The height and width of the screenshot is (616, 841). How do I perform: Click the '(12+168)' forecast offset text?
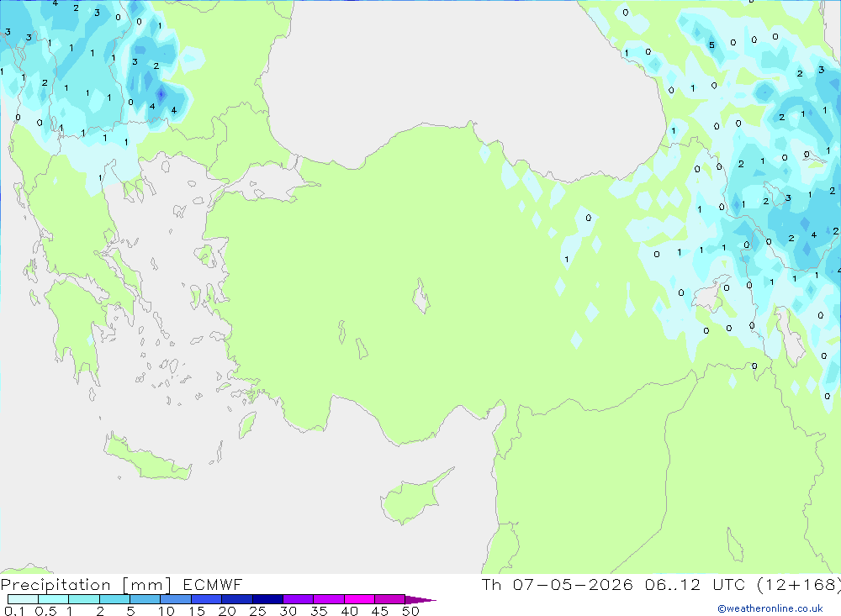tap(799, 584)
